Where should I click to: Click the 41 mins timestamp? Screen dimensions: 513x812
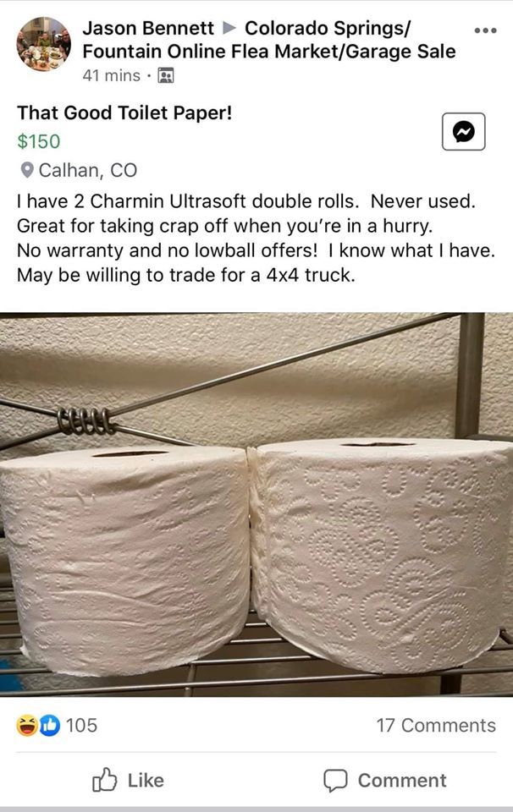pyautogui.click(x=112, y=75)
